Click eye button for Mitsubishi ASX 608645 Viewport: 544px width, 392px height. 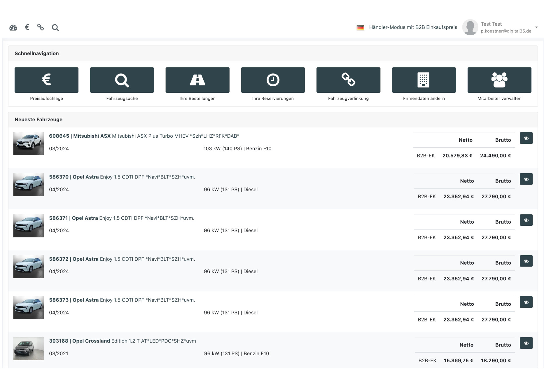pos(526,138)
